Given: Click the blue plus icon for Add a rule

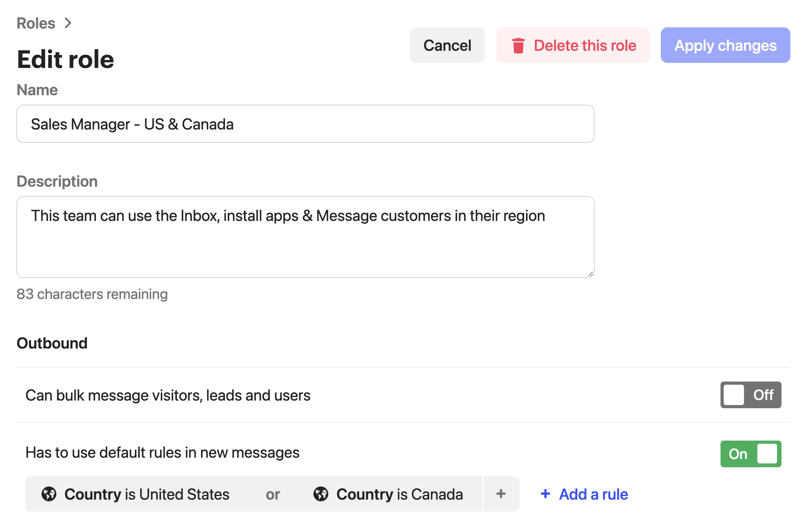Looking at the screenshot, I should point(545,494).
